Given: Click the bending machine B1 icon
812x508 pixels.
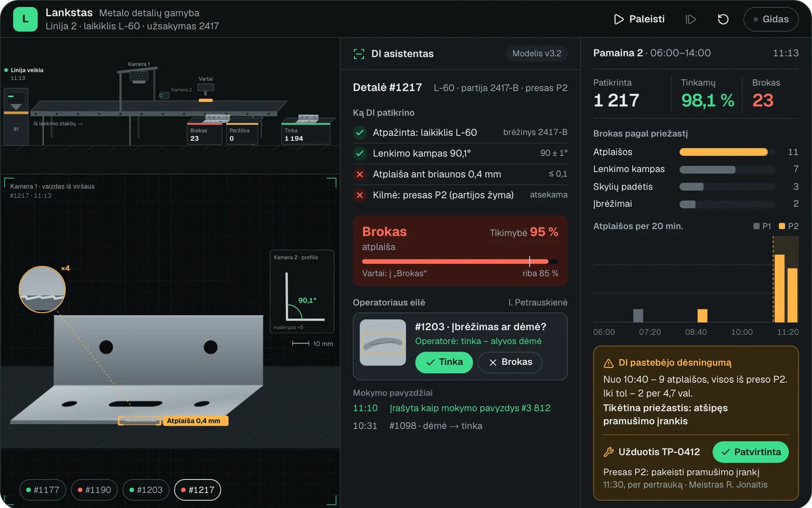Looking at the screenshot, I should tap(16, 116).
